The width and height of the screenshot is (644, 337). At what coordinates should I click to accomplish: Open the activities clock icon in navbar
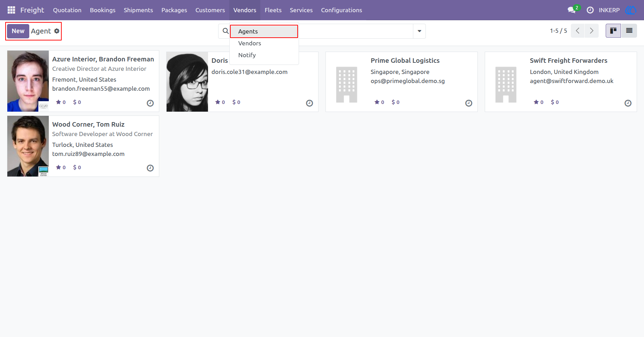[590, 10]
